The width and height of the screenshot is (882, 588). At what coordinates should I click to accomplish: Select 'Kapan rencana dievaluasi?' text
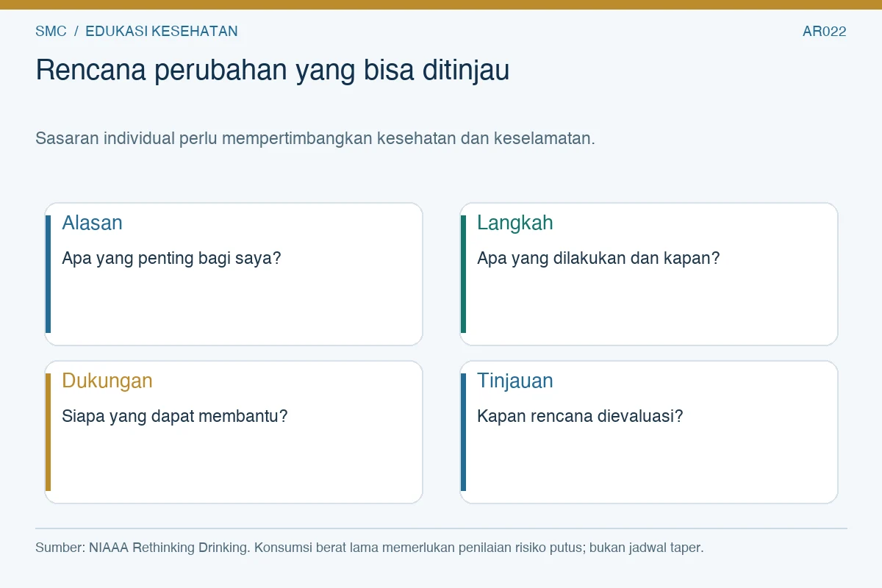pyautogui.click(x=580, y=416)
